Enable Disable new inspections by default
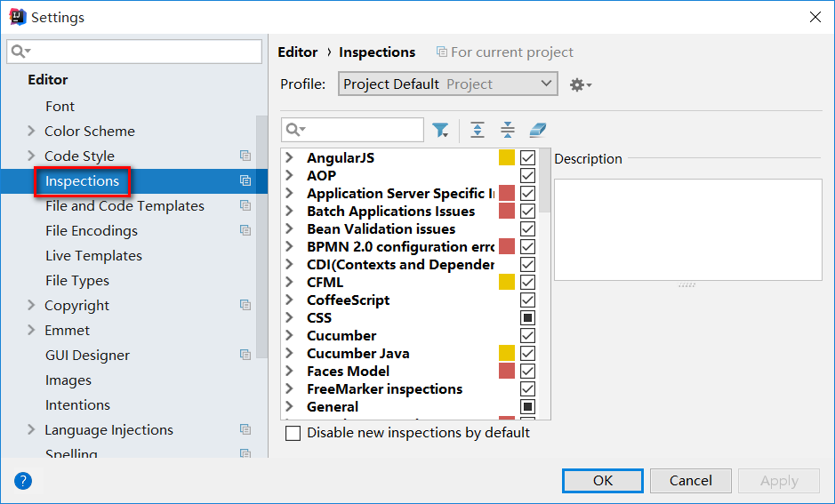The height and width of the screenshot is (504, 835). tap(293, 433)
